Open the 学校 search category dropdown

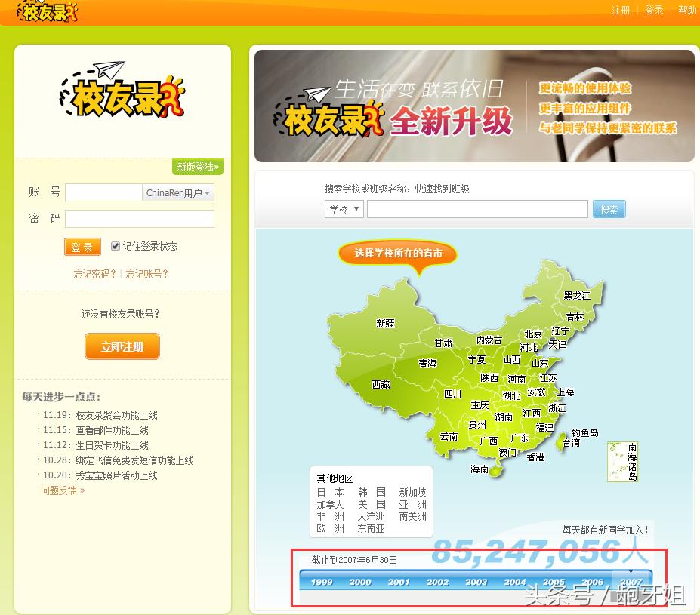point(344,209)
